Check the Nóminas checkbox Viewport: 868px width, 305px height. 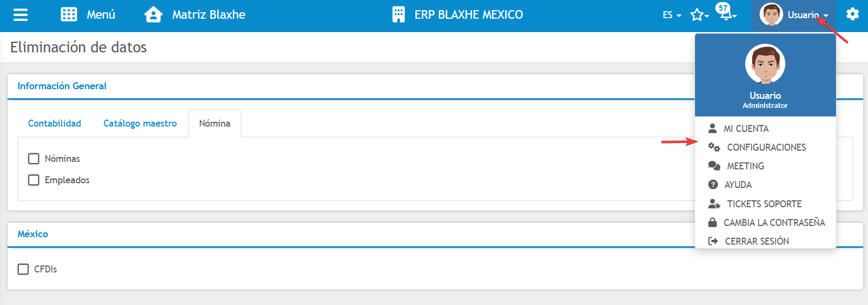click(x=34, y=159)
